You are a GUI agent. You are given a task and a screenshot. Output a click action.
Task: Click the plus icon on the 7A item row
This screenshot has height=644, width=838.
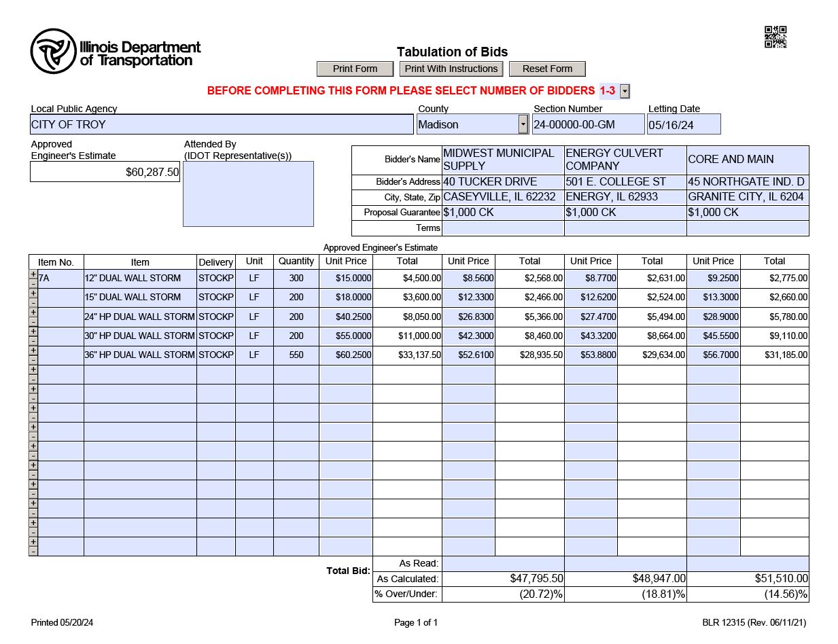point(33,274)
